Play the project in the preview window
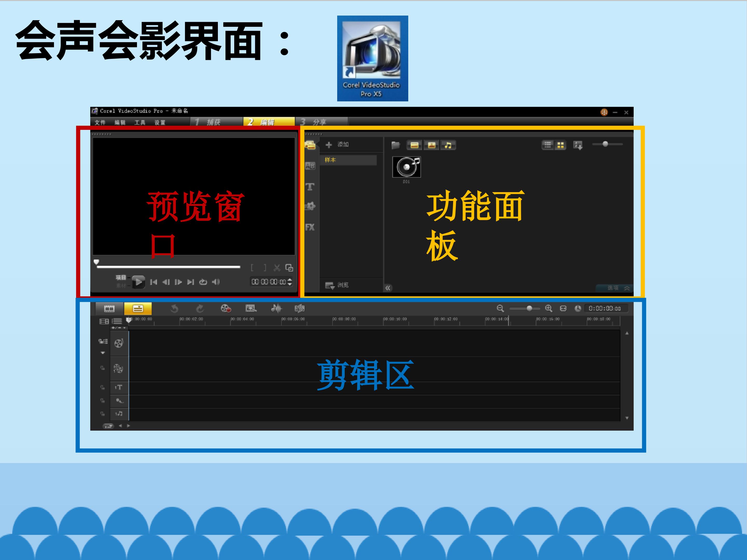The height and width of the screenshot is (560, 747). 138,282
